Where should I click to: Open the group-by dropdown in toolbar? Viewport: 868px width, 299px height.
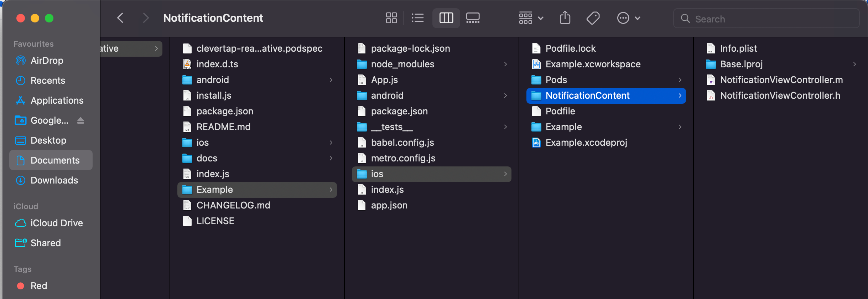point(531,18)
